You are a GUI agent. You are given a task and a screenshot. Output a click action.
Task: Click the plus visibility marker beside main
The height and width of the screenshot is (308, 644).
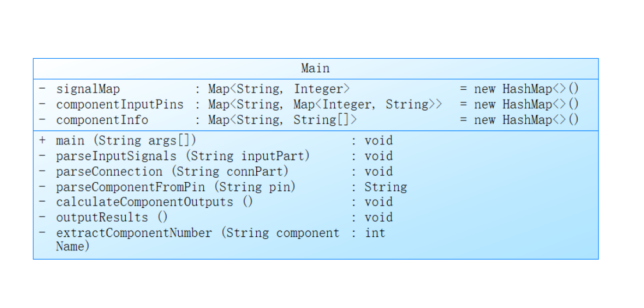42,141
